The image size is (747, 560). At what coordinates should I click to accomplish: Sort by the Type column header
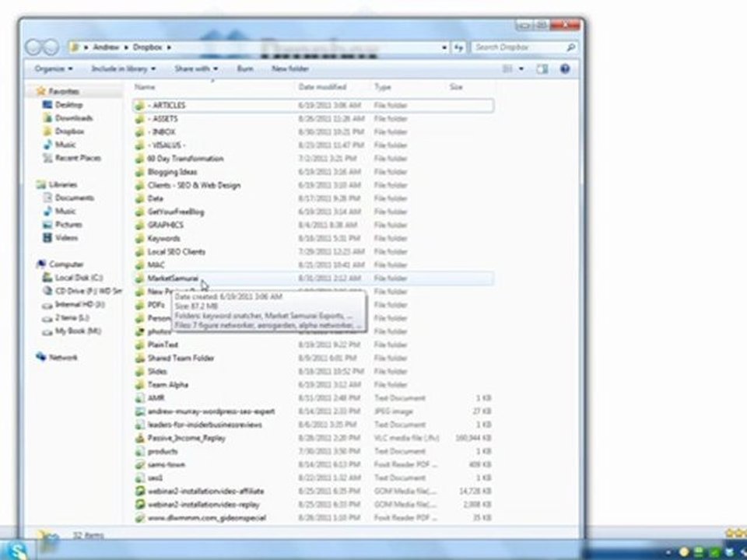click(x=382, y=86)
